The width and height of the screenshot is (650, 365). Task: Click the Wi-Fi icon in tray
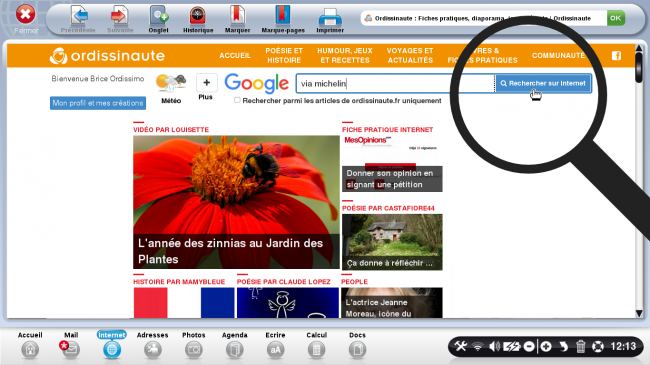478,346
